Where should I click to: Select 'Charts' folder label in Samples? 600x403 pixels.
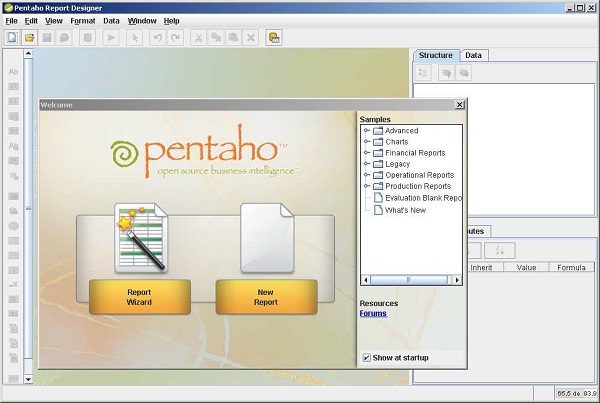pyautogui.click(x=397, y=142)
